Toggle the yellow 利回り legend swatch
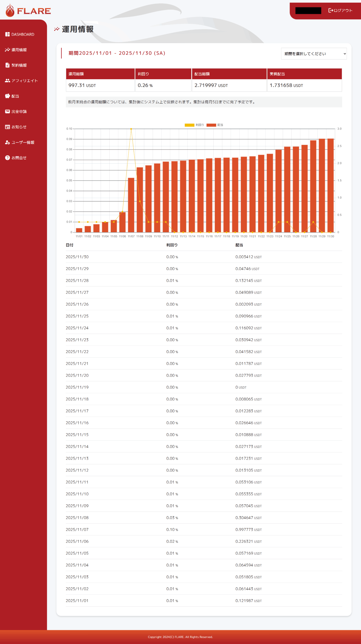 [189, 125]
